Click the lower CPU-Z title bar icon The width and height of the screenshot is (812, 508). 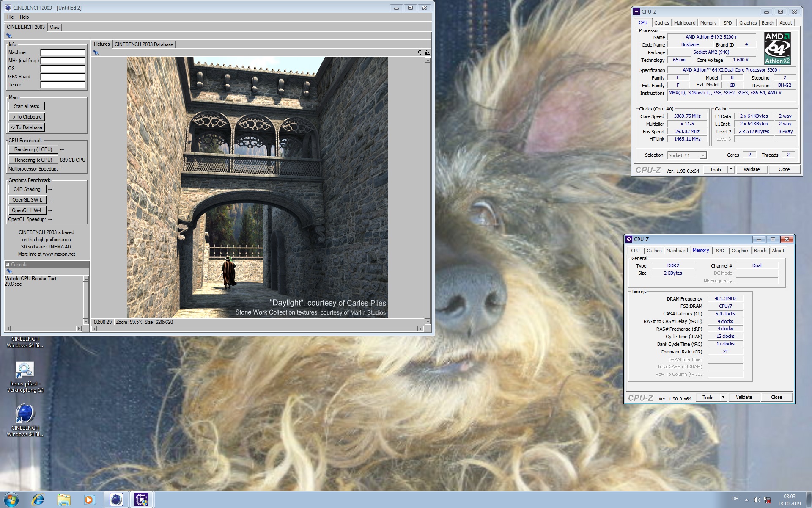[629, 239]
